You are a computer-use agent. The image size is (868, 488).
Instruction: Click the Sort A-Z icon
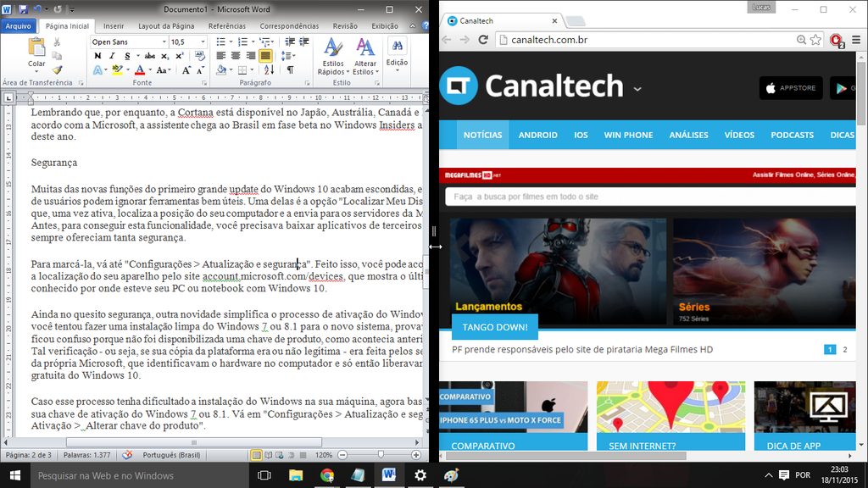tap(269, 70)
